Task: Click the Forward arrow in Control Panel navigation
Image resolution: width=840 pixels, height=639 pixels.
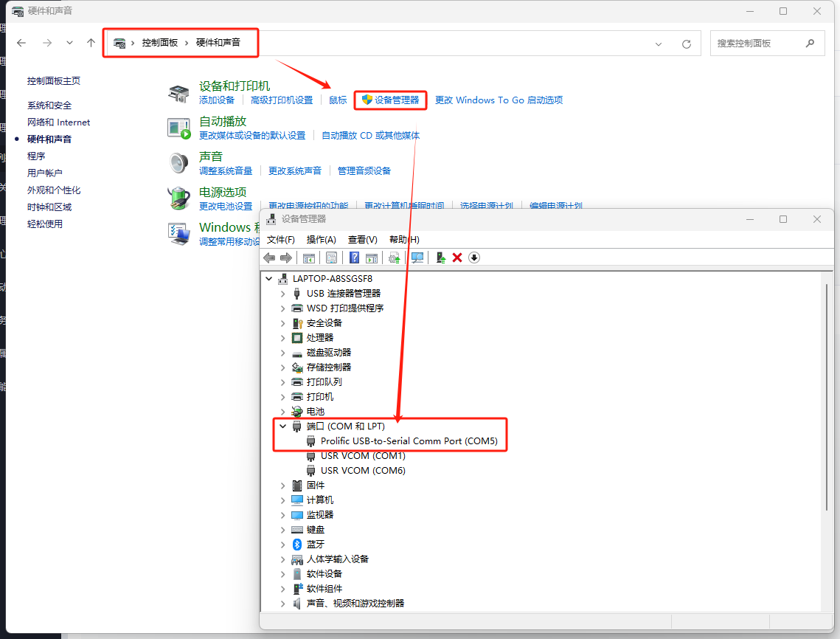Action: 47,43
